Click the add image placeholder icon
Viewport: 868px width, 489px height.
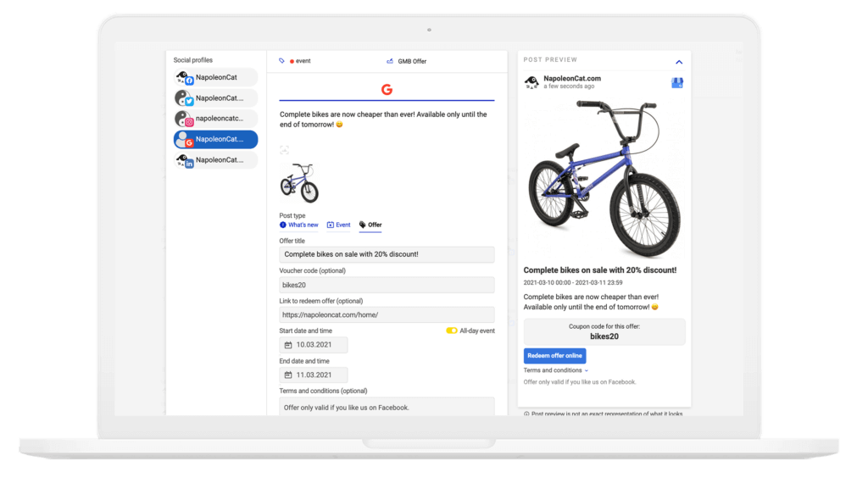(x=285, y=150)
